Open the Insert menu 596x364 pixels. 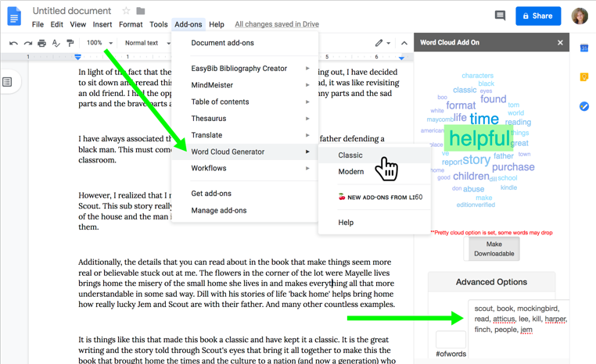(102, 24)
